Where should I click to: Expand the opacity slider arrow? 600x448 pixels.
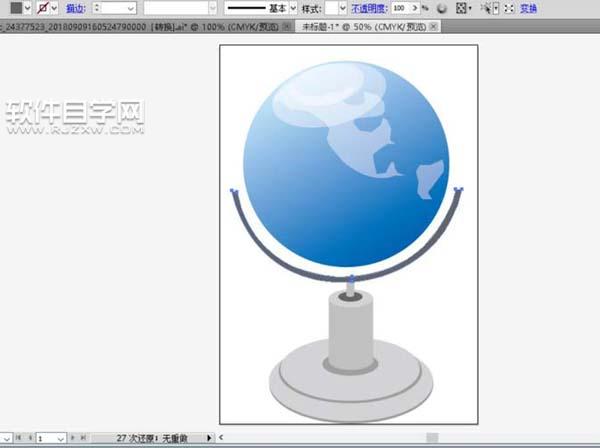point(415,8)
